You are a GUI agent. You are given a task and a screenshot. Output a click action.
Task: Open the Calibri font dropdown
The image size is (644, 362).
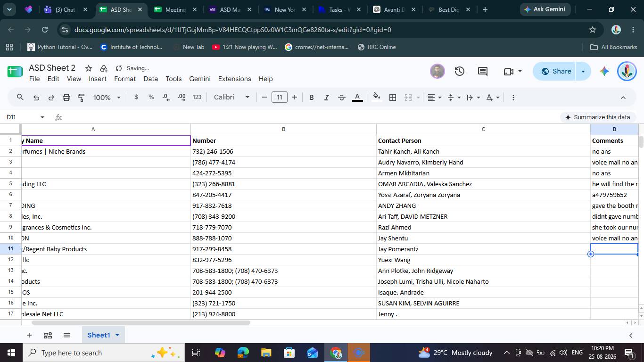coord(231,97)
